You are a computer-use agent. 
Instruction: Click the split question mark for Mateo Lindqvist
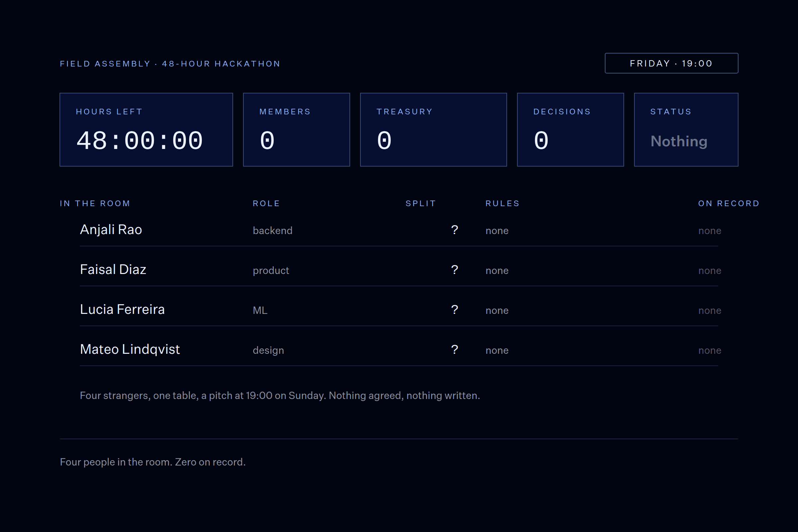(x=455, y=350)
